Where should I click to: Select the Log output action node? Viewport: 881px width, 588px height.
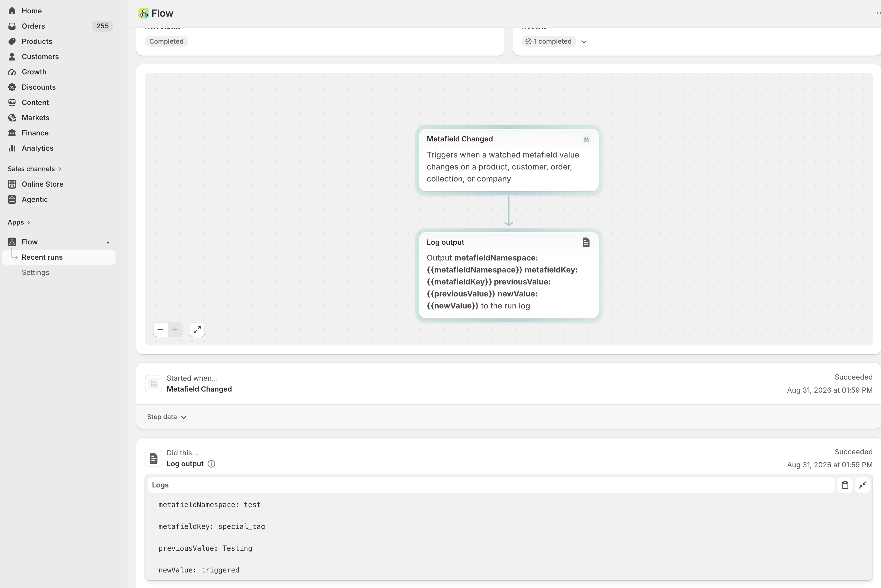(x=509, y=275)
